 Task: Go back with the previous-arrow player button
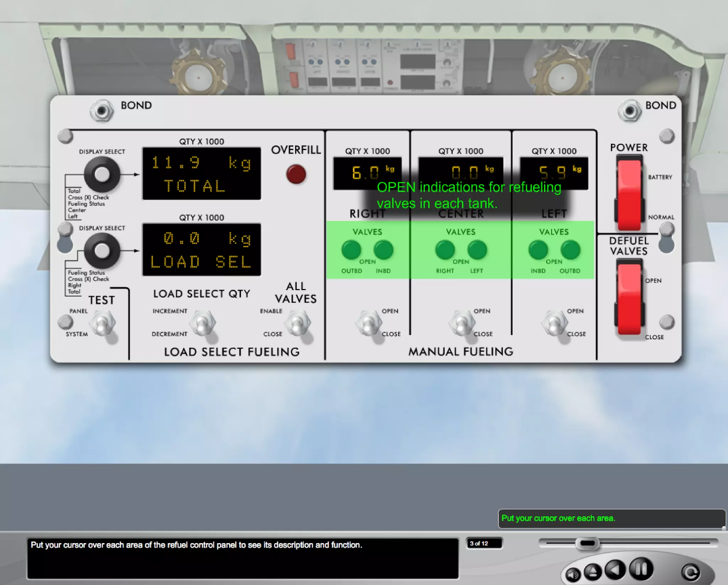616,569
